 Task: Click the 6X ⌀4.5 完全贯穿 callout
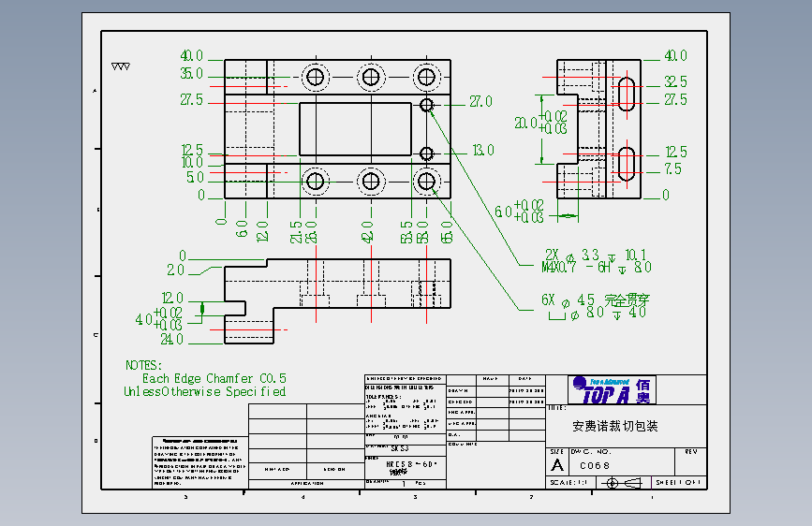point(596,300)
